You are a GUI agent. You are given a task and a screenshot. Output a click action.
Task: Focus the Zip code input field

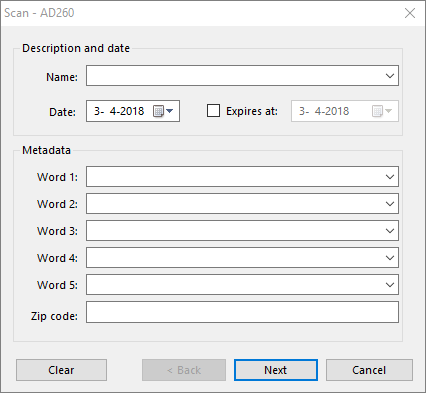click(x=242, y=312)
